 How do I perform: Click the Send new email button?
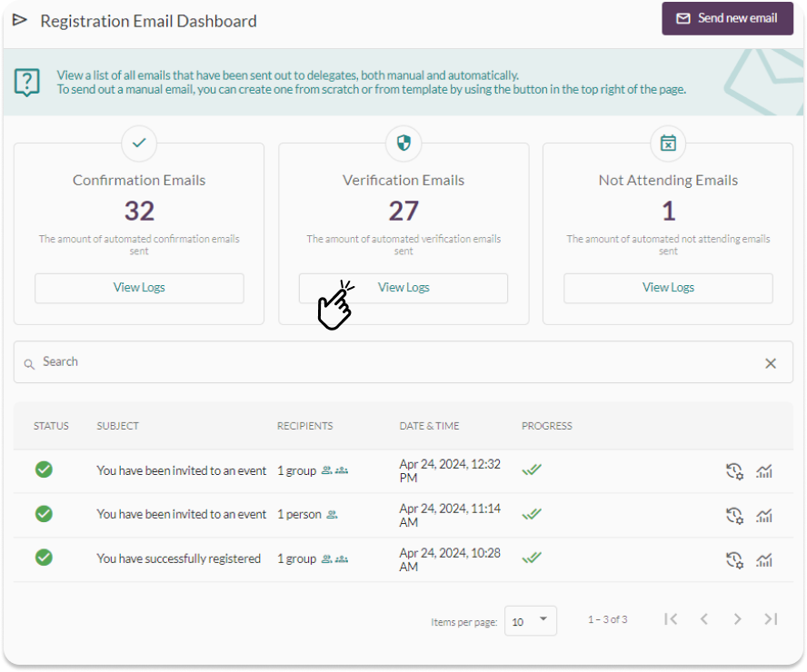(727, 18)
